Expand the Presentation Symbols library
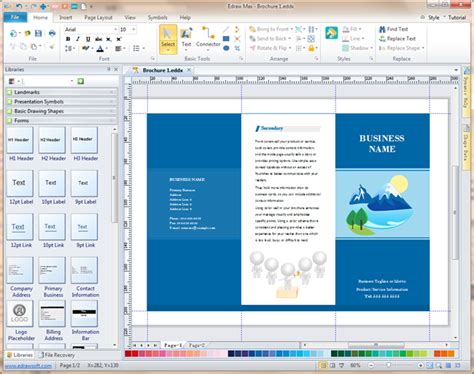The image size is (474, 374). 62,101
